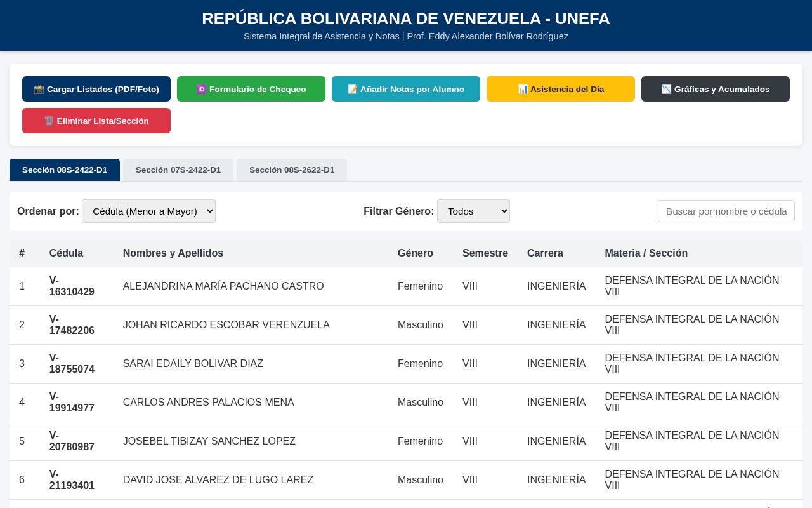
Task: Click the Filtrar Género label text
Action: click(399, 211)
